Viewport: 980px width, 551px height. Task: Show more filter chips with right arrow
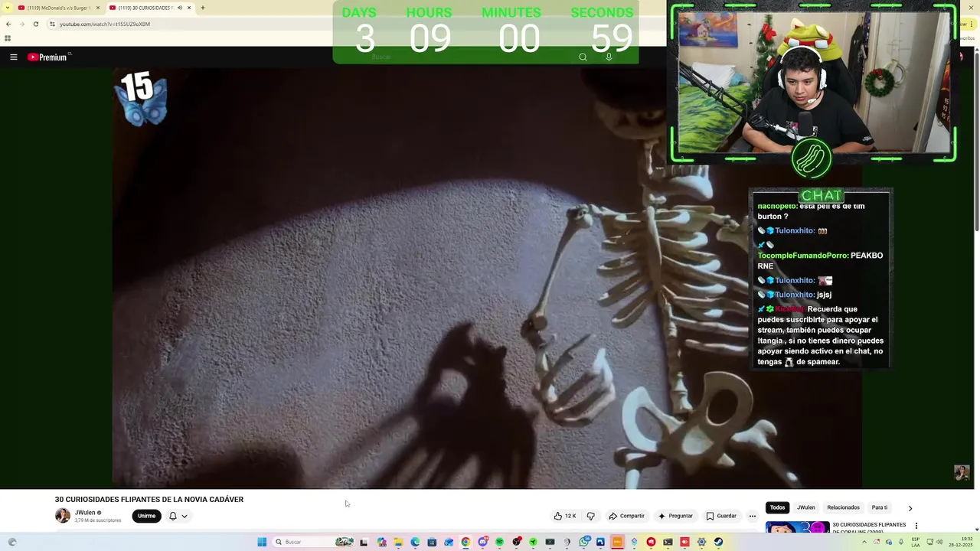(x=910, y=508)
